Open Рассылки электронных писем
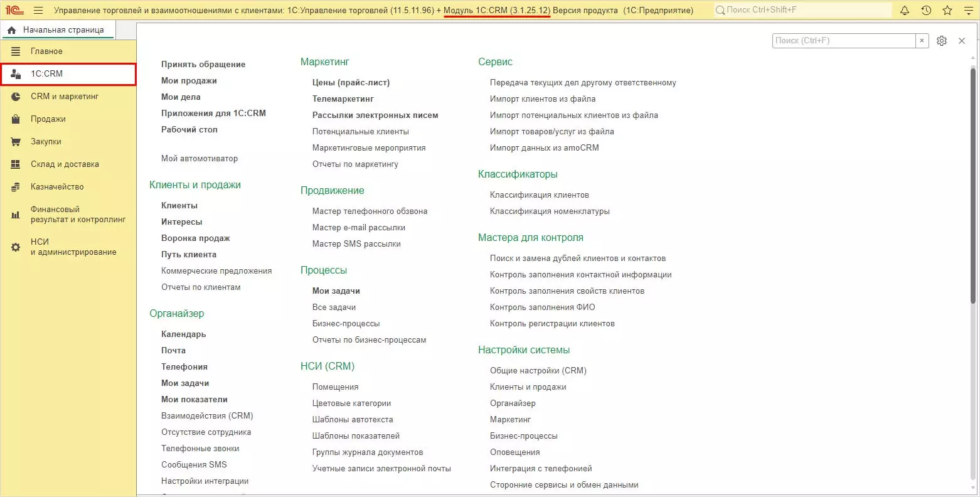Image resolution: width=980 pixels, height=497 pixels. (375, 115)
